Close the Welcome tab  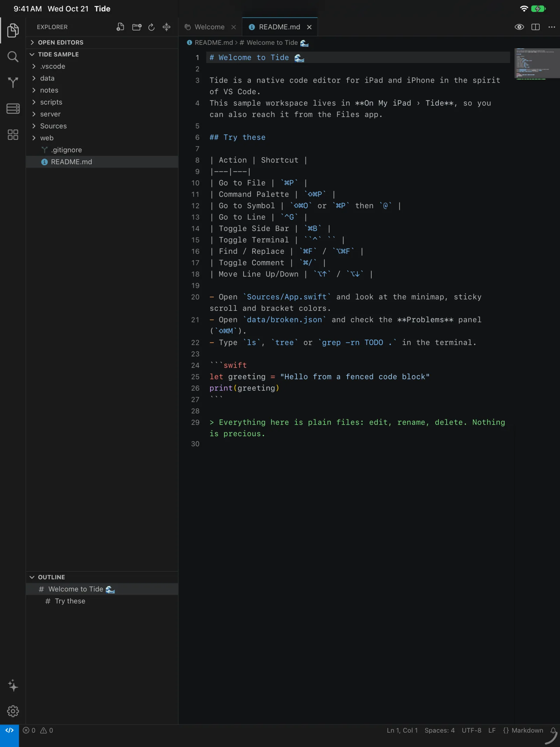tap(234, 27)
